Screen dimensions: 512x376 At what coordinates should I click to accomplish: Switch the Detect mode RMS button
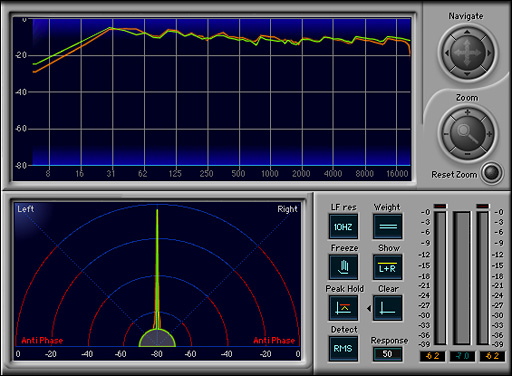(x=343, y=349)
